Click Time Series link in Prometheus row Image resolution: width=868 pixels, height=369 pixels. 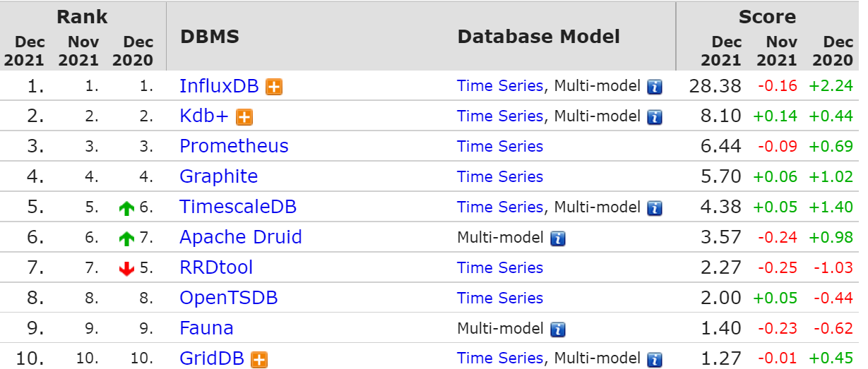point(500,147)
